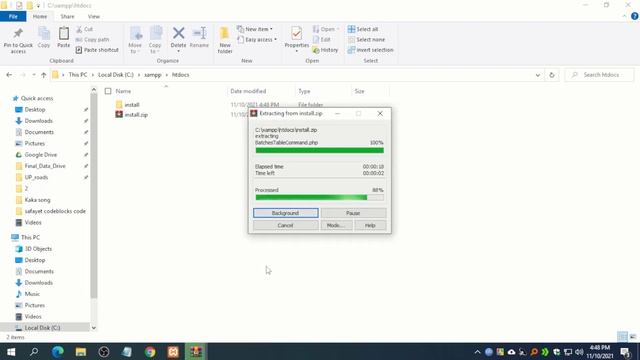Open Google Chrome from taskbar
The image size is (640, 360).
tap(150, 352)
